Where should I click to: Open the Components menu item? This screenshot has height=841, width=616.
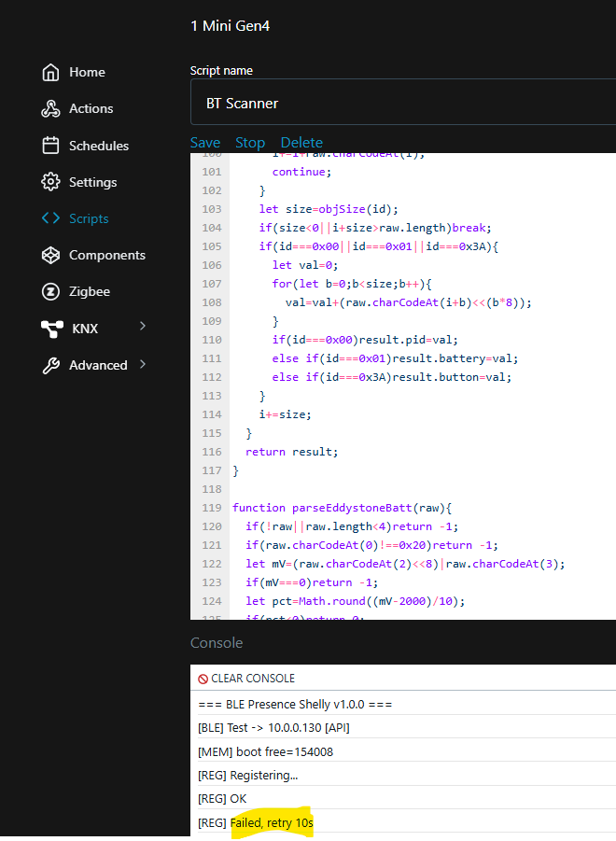(x=106, y=255)
